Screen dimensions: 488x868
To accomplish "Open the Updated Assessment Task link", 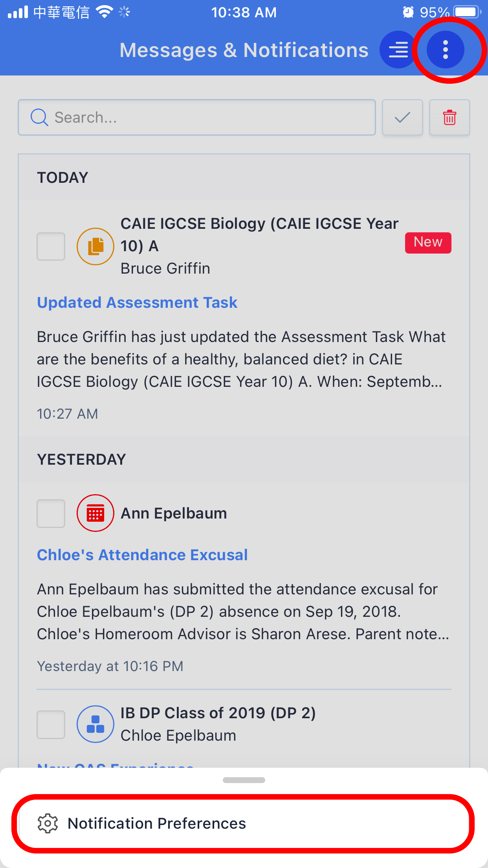I will tap(137, 303).
